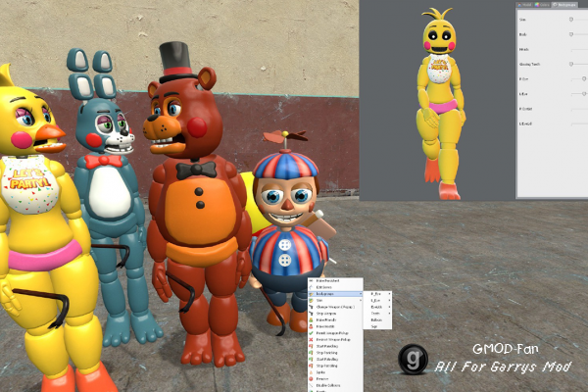Expand the Eyelids submenu entry

377,307
